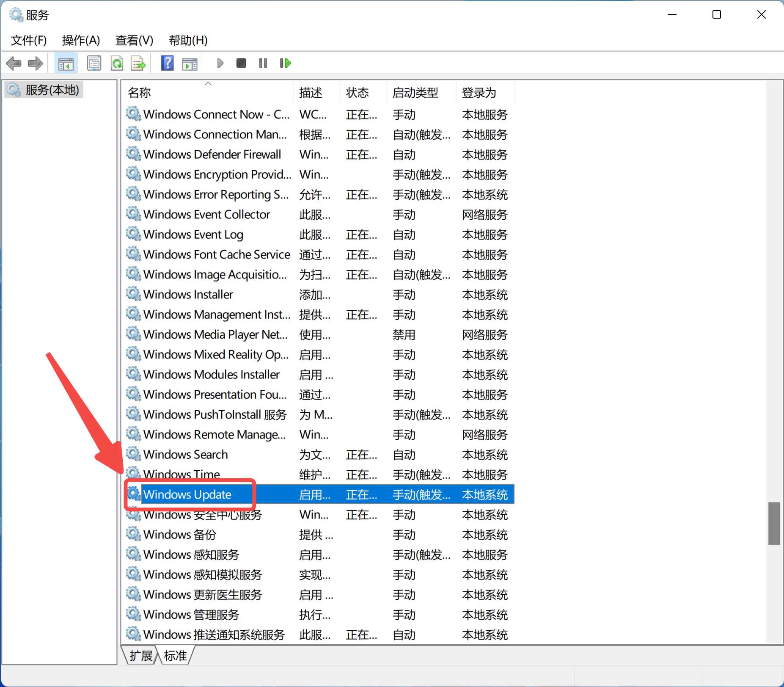Screen dimensions: 784x687
Task: Select Windows Encryption Provider service
Action: pyautogui.click(x=320, y=174)
